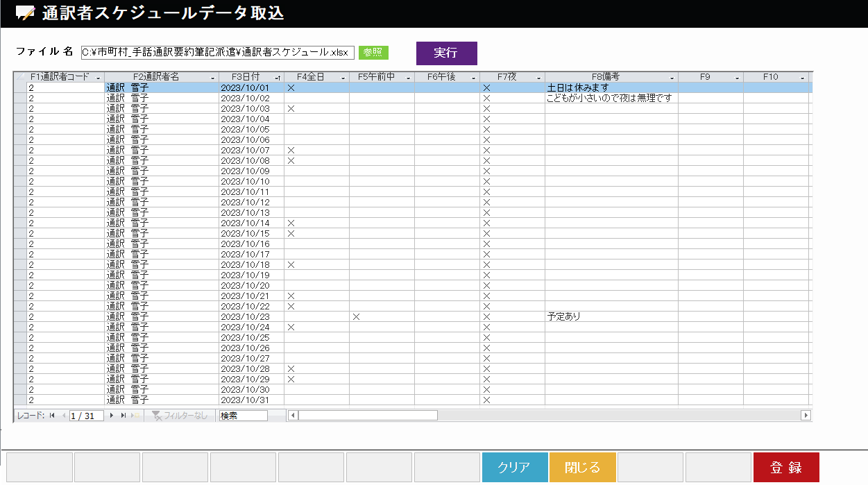Click the green 参照 browse button
Screen dimensions: 868x485
click(373, 53)
